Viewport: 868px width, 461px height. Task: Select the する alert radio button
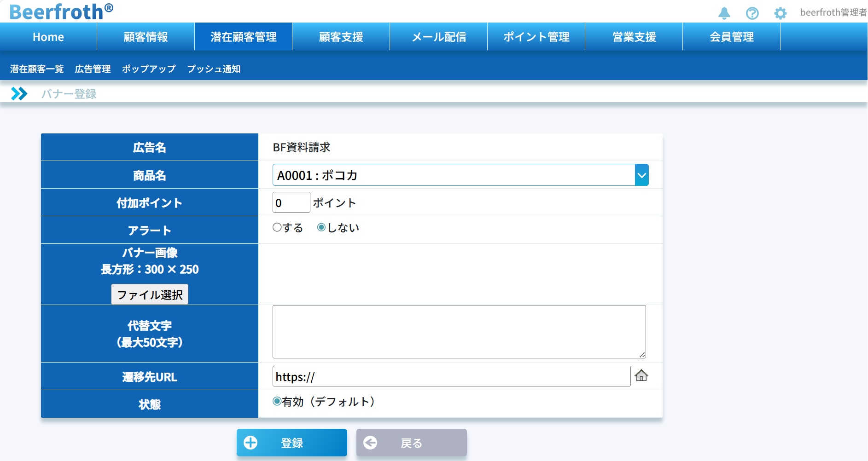tap(277, 227)
